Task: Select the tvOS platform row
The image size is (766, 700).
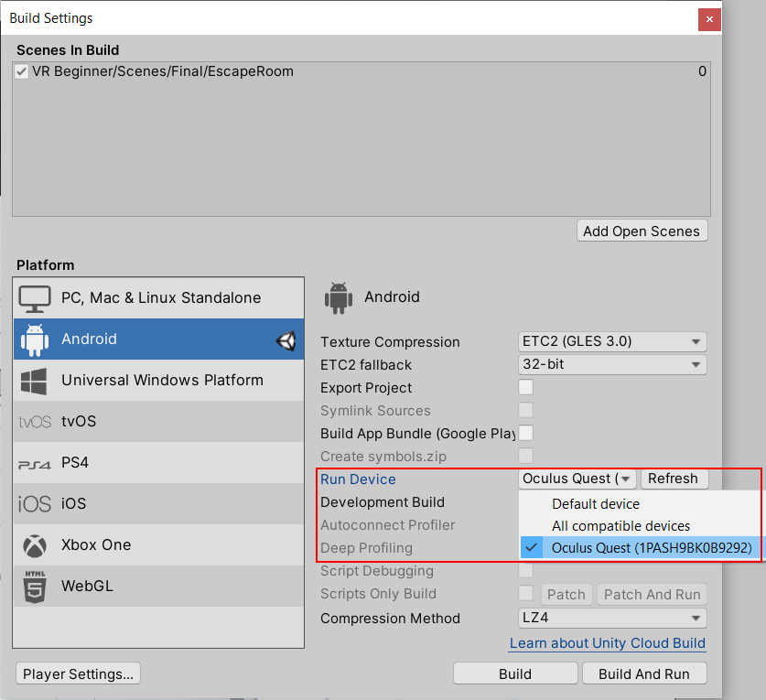Action: (158, 422)
